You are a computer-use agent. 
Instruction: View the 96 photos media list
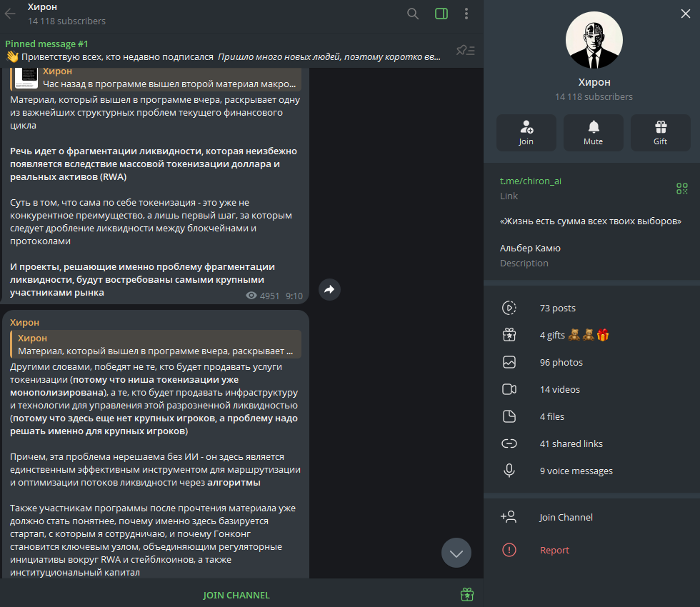click(591, 363)
